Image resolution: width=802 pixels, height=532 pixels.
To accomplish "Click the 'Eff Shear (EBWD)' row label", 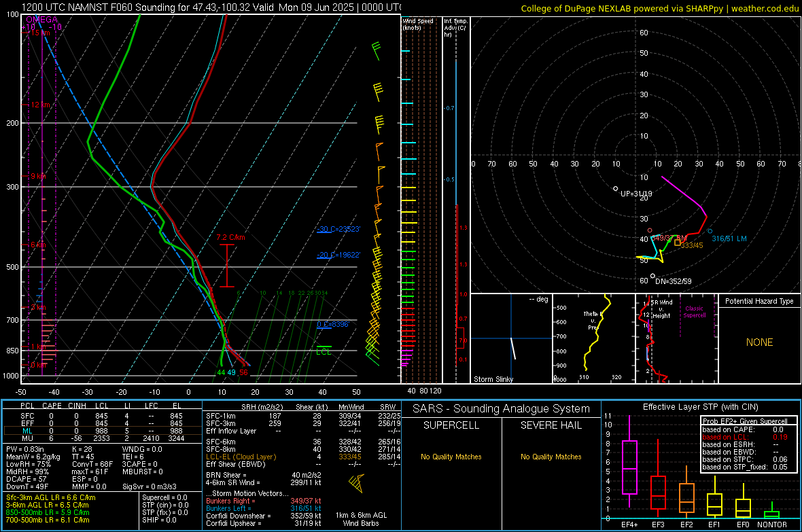I will pyautogui.click(x=235, y=465).
